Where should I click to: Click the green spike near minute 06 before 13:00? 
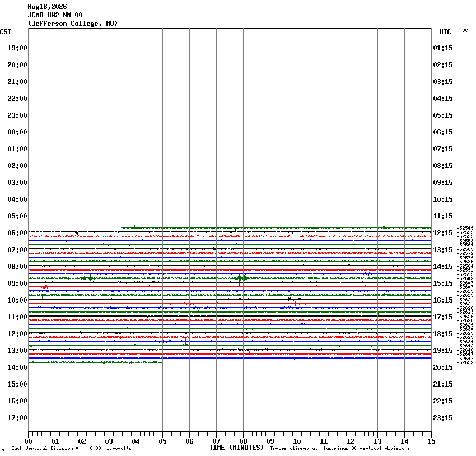pos(185,343)
